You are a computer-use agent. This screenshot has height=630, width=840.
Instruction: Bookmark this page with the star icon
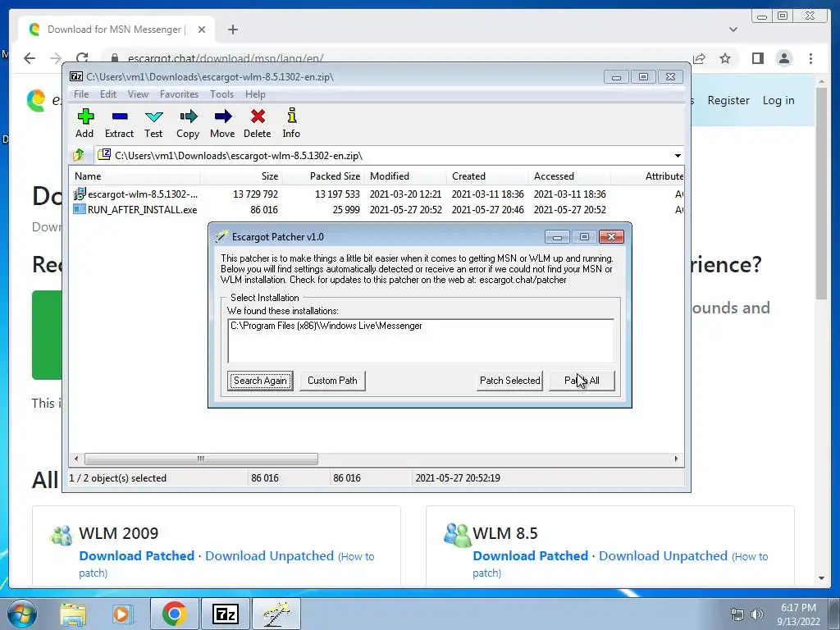point(725,58)
